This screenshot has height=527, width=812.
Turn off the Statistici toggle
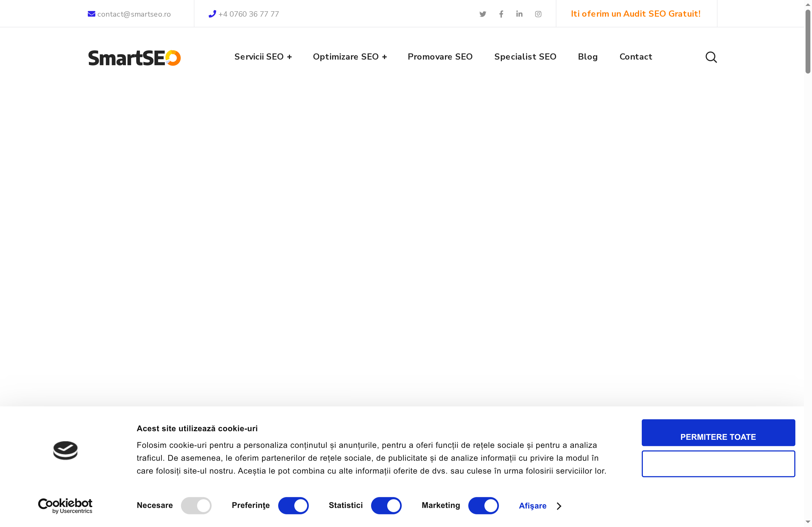(386, 505)
